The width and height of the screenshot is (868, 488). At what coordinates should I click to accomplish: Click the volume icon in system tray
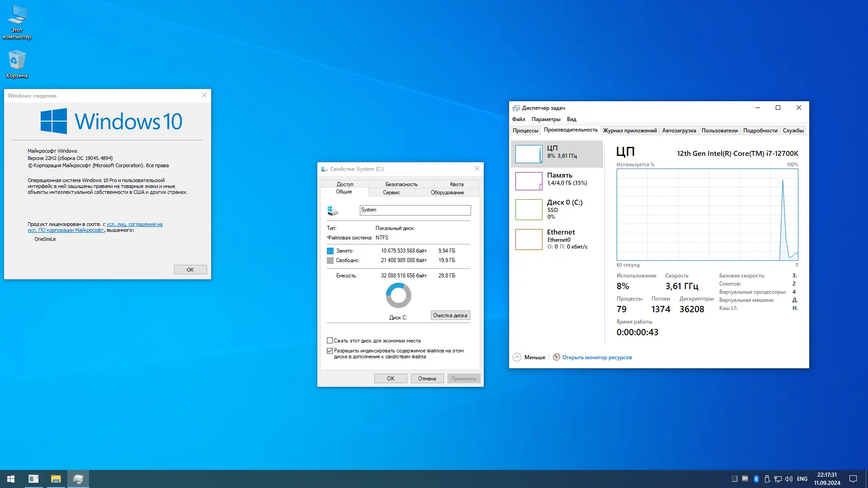click(x=789, y=479)
